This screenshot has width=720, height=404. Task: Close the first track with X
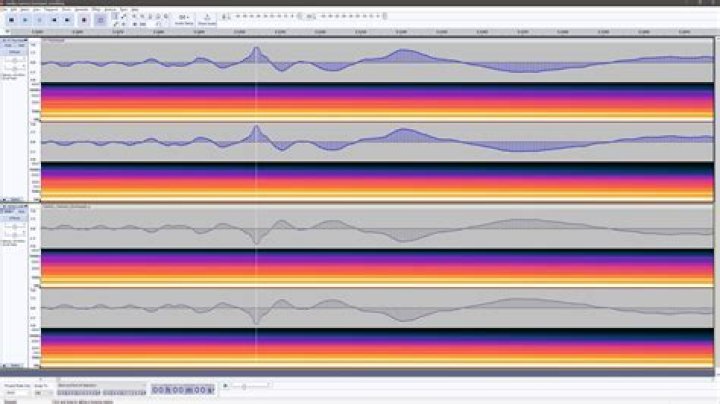coord(3,40)
